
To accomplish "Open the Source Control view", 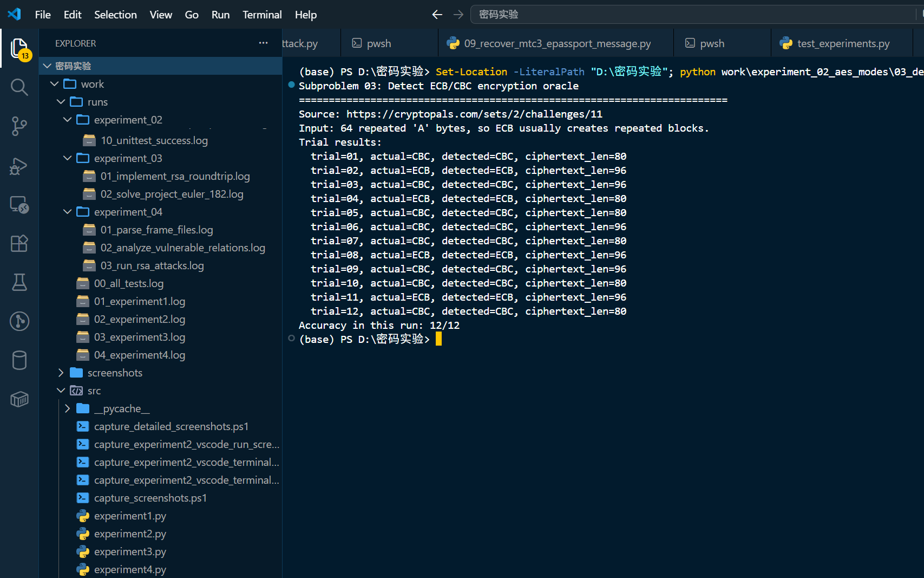I will (19, 126).
